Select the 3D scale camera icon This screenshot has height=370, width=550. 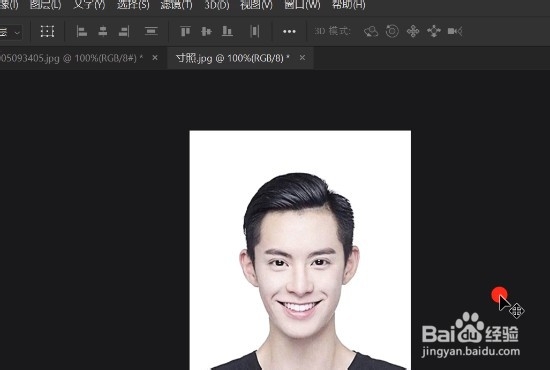click(455, 32)
